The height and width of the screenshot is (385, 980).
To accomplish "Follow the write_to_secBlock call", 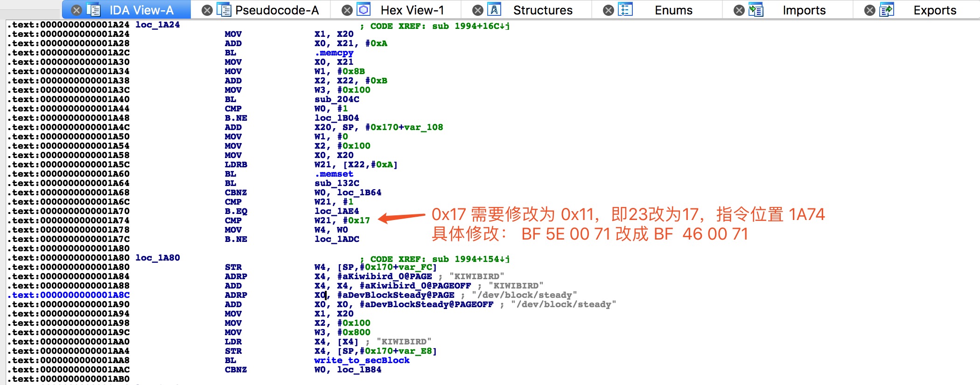I will coord(362,360).
